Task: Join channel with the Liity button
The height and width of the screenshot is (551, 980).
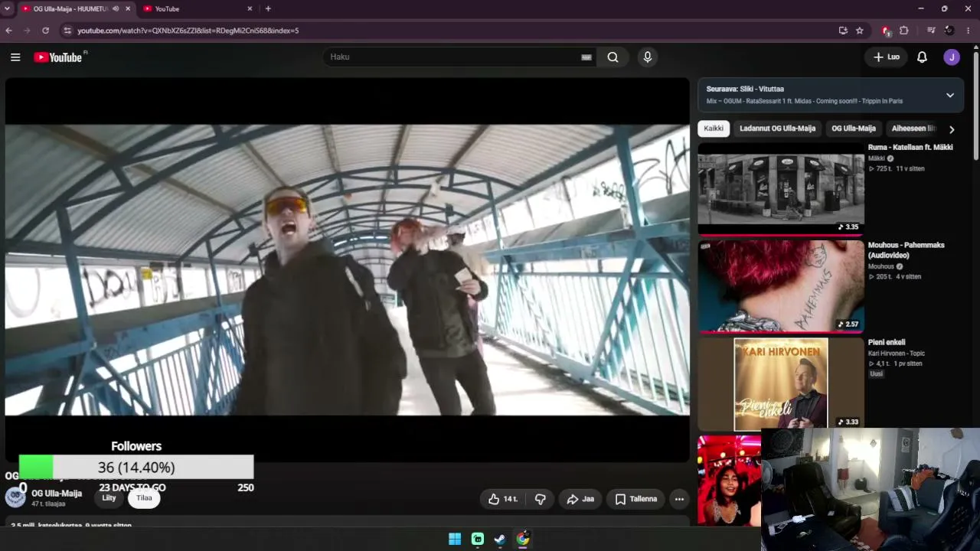Action: click(109, 497)
